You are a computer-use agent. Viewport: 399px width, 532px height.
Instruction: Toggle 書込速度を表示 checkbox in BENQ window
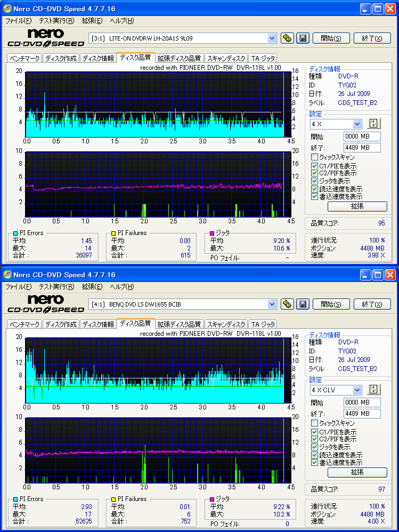tap(314, 463)
